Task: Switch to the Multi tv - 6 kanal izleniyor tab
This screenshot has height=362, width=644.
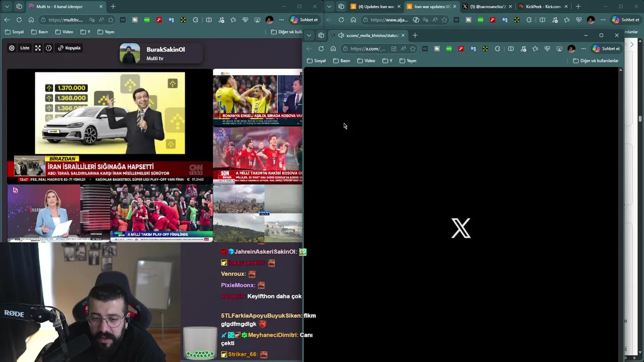Action: [65, 7]
